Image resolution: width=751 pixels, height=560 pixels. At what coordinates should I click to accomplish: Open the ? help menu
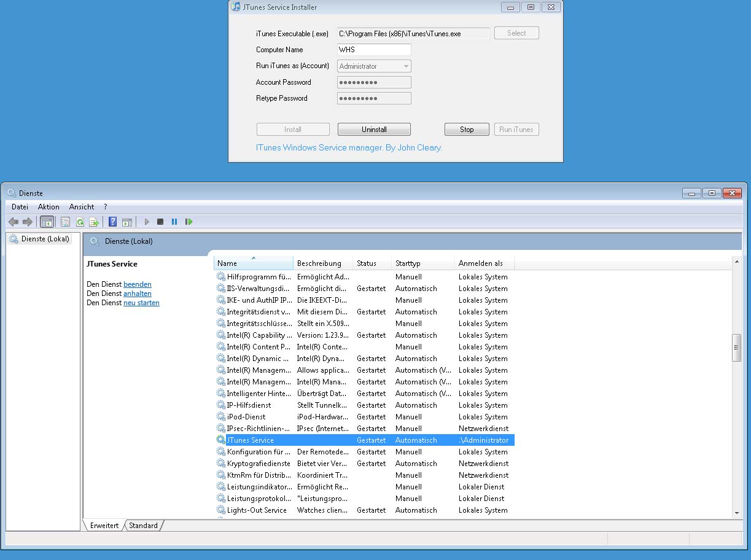click(x=106, y=207)
